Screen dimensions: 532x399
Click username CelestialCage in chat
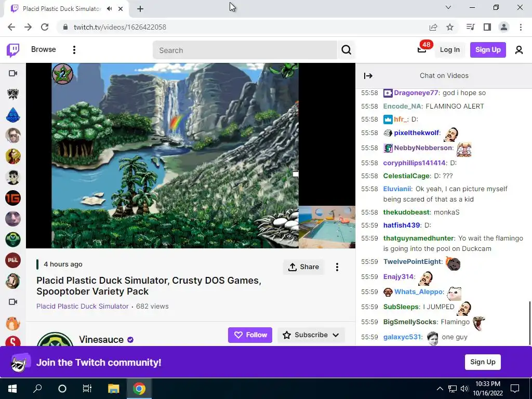coord(406,176)
